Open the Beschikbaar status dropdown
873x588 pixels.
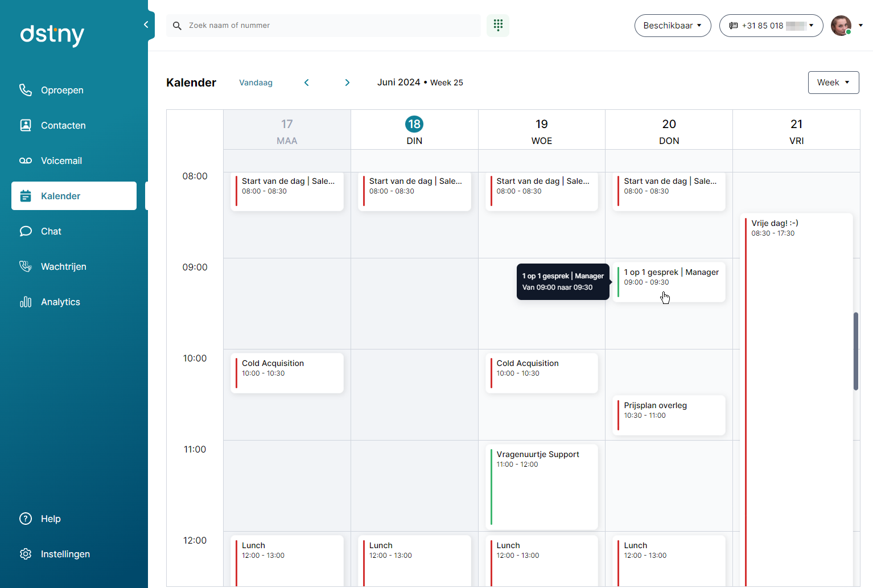coord(673,26)
